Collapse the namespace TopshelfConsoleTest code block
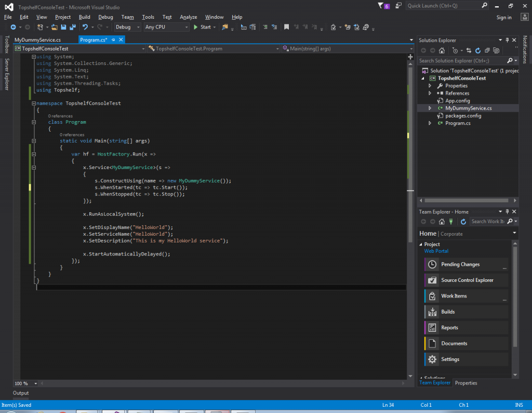 [34, 103]
